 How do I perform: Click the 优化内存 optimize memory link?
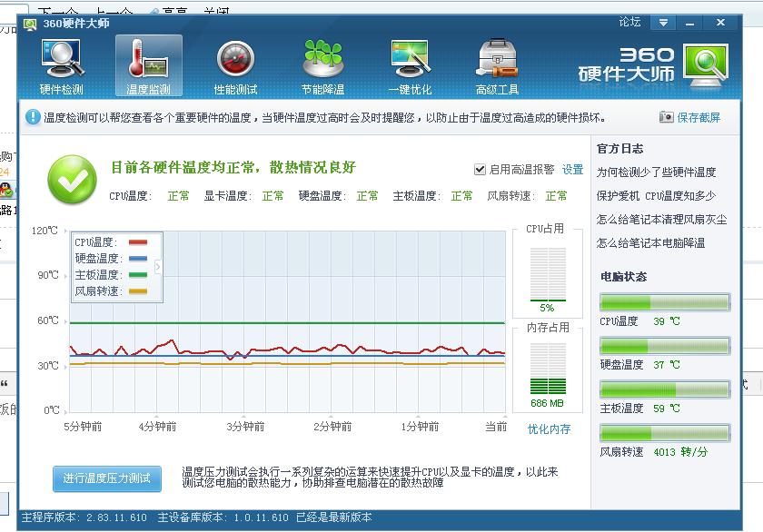(x=549, y=429)
